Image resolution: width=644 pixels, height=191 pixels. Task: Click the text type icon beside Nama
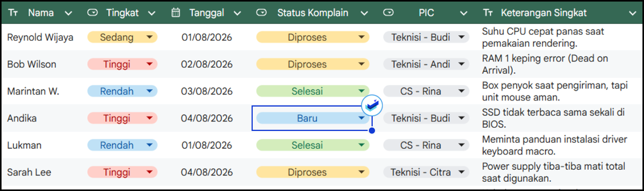point(13,13)
